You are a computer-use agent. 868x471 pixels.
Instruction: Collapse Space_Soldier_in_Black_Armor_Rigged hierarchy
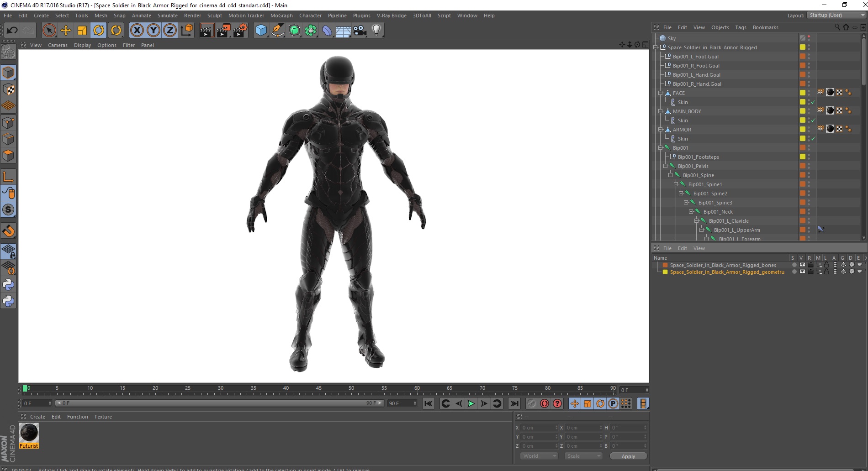click(x=656, y=47)
